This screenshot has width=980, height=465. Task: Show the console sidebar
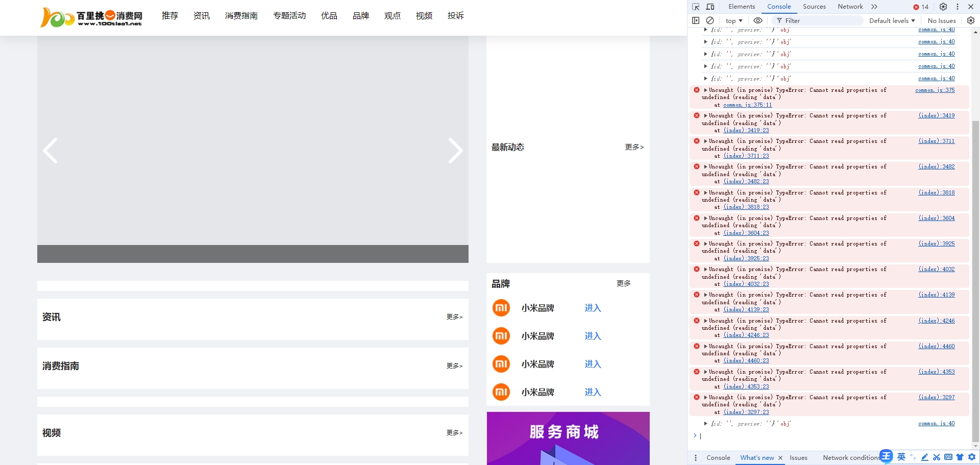pyautogui.click(x=696, y=20)
